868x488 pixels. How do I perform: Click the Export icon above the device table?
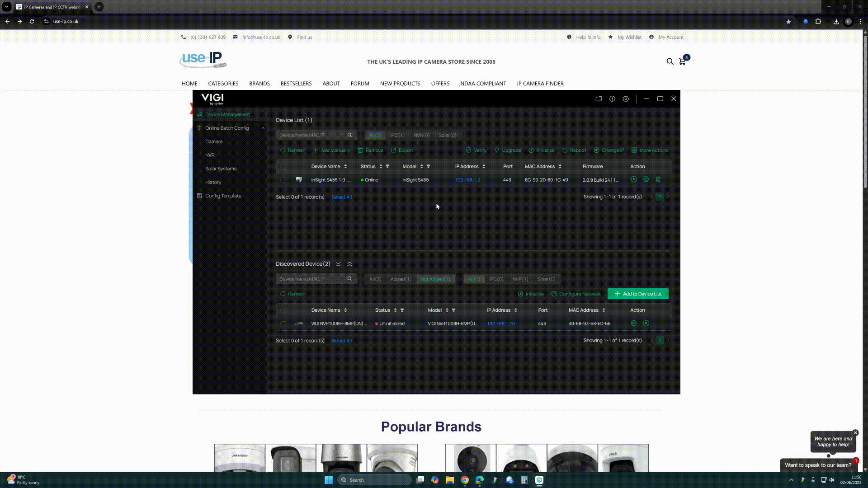(x=393, y=150)
